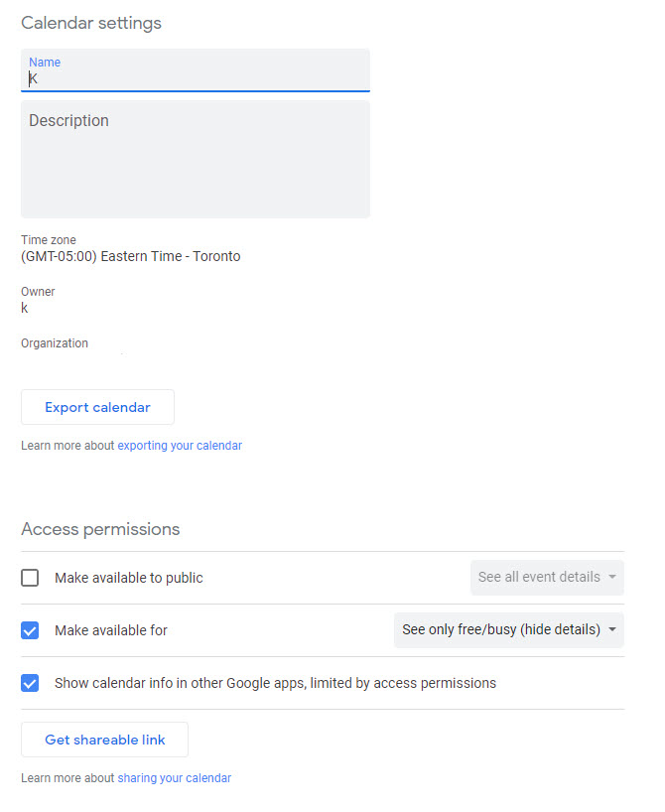The height and width of the screenshot is (812, 665).
Task: Open the "See all event details" dropdown
Action: pos(545,577)
